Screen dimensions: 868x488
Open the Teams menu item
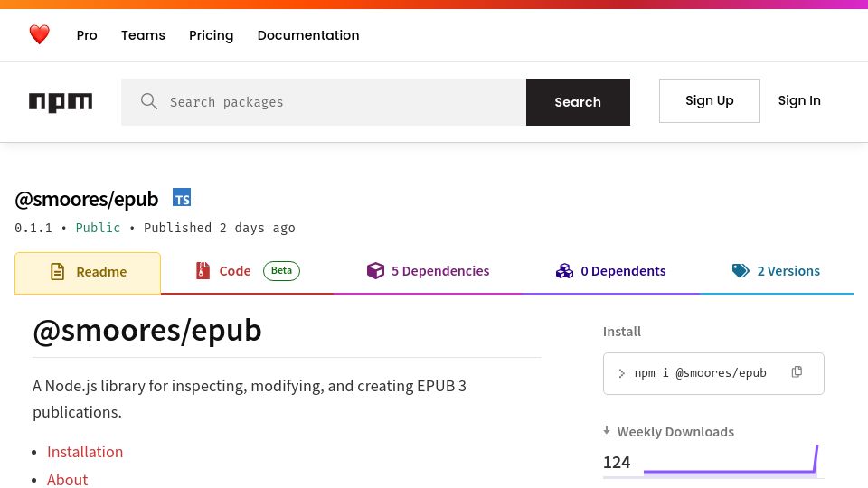click(144, 35)
